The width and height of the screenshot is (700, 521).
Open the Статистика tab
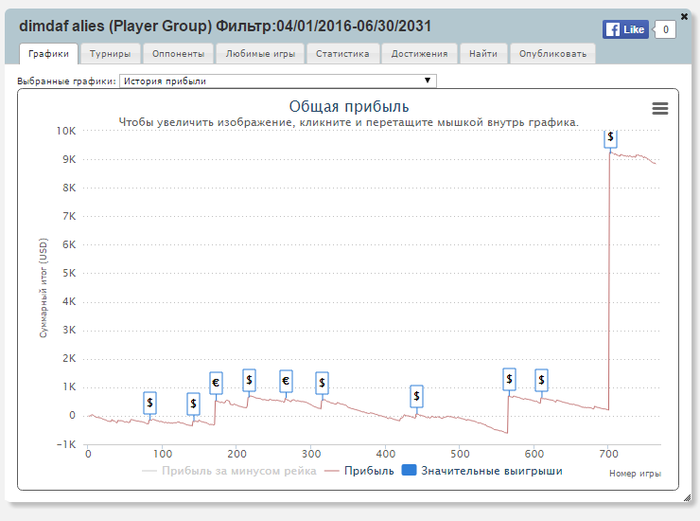(343, 54)
